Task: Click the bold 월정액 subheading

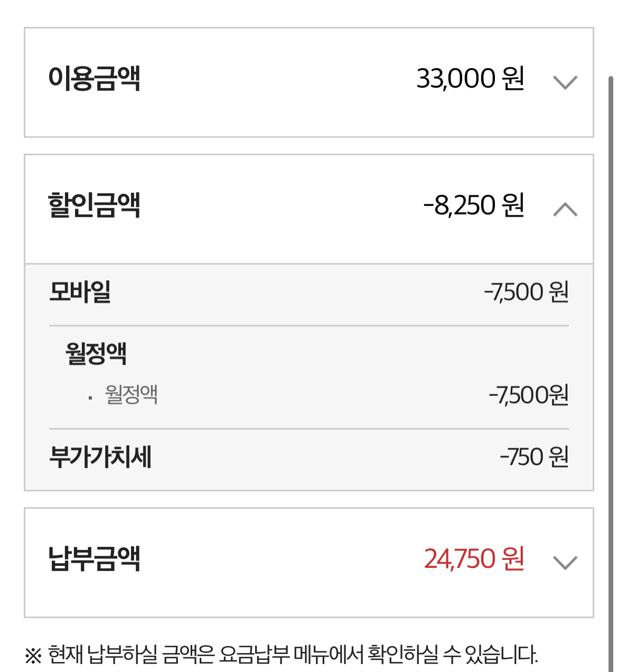Action: pos(96,353)
